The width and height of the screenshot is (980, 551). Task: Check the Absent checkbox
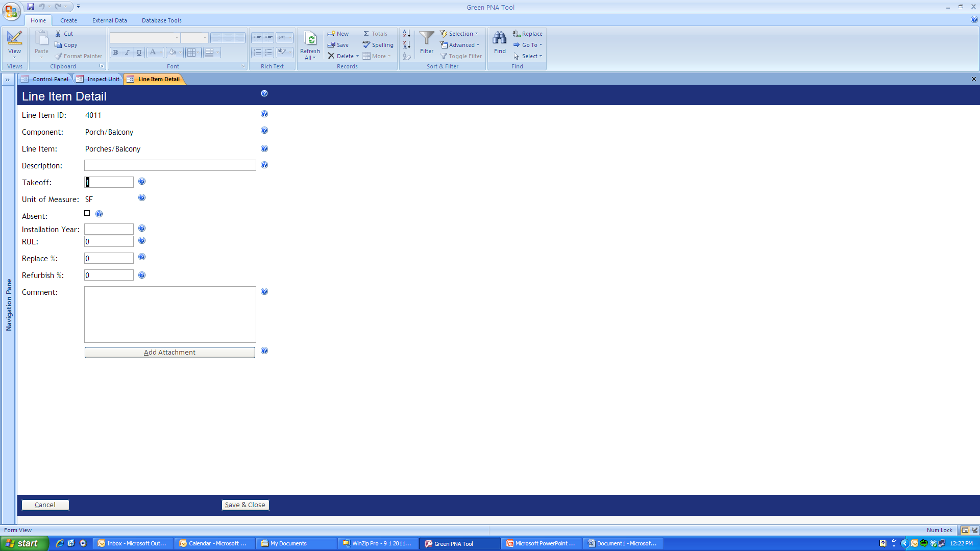87,213
